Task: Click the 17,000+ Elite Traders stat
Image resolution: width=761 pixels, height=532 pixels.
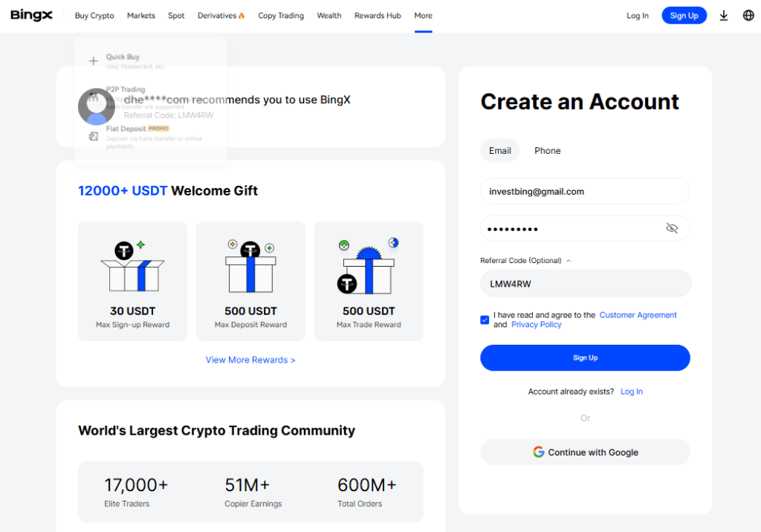Action: tap(136, 492)
